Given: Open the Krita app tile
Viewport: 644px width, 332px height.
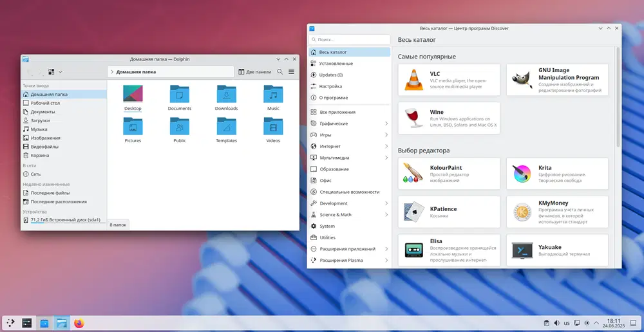Looking at the screenshot, I should click(557, 174).
